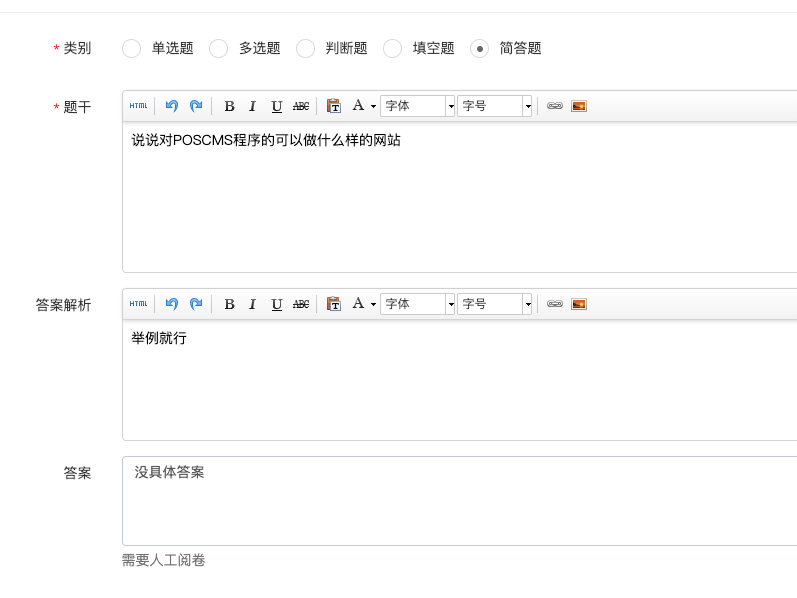Click font color A icon in 答案解析 editor
Image resolution: width=797 pixels, height=598 pixels.
pos(358,303)
